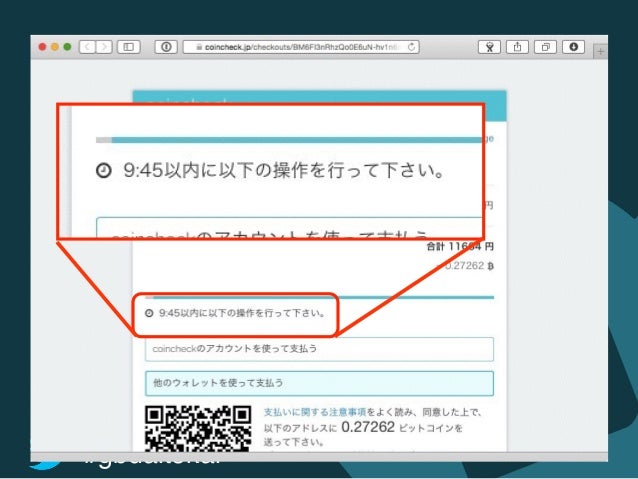The height and width of the screenshot is (479, 638).
Task: Select 他のウォレットを使って支払う option
Action: click(319, 383)
